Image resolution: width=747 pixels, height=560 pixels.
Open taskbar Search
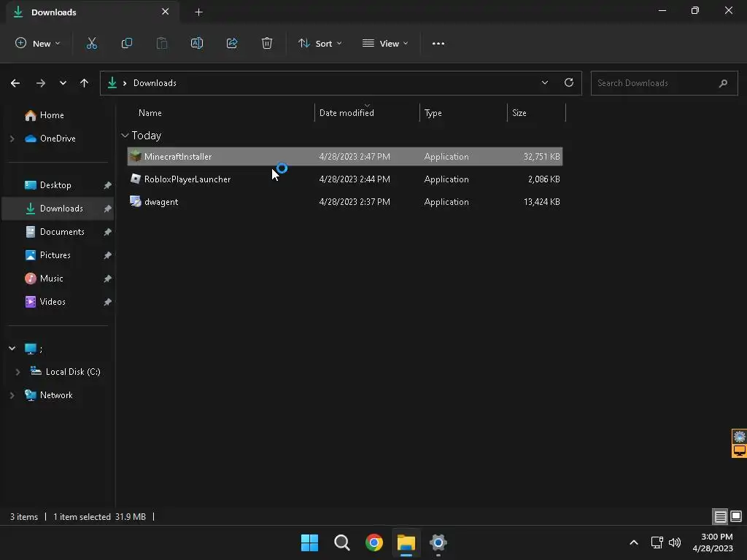342,542
